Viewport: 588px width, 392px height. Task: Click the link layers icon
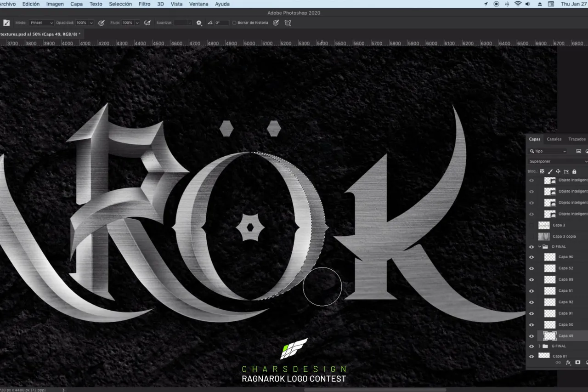point(558,363)
